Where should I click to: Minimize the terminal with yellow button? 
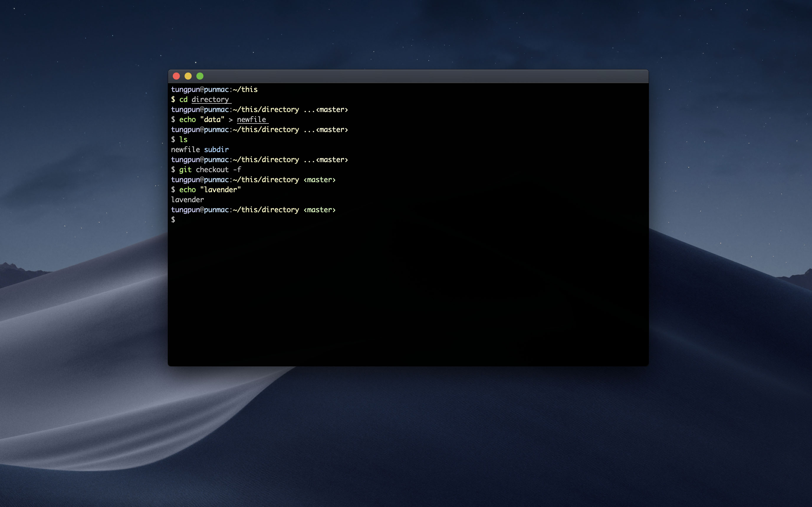188,76
